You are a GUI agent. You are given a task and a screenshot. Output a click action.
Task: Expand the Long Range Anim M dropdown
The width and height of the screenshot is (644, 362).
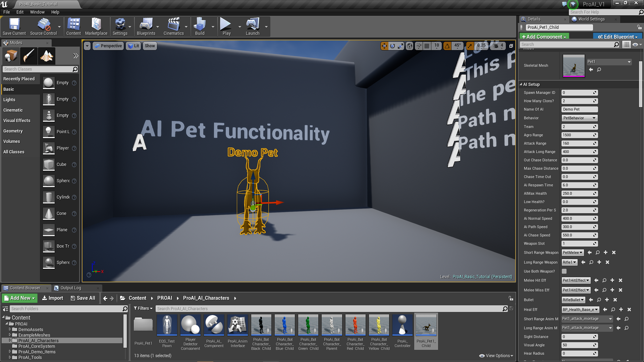611,327
